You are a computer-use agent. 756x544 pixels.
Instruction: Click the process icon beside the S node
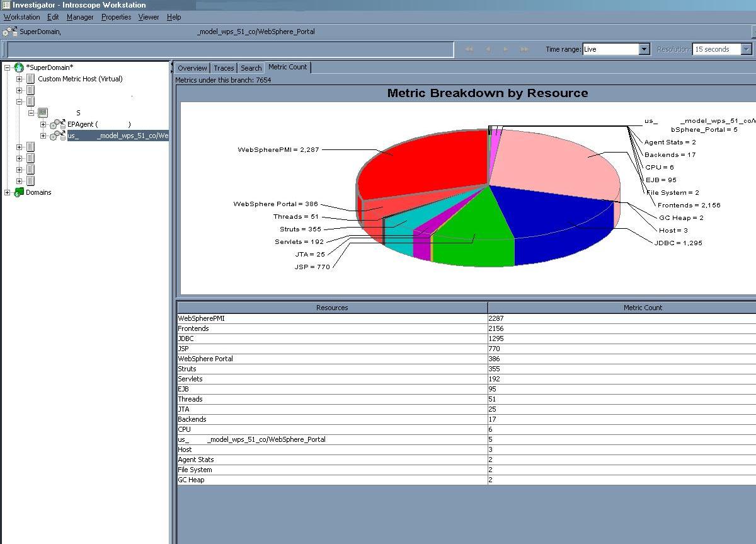tap(42, 113)
